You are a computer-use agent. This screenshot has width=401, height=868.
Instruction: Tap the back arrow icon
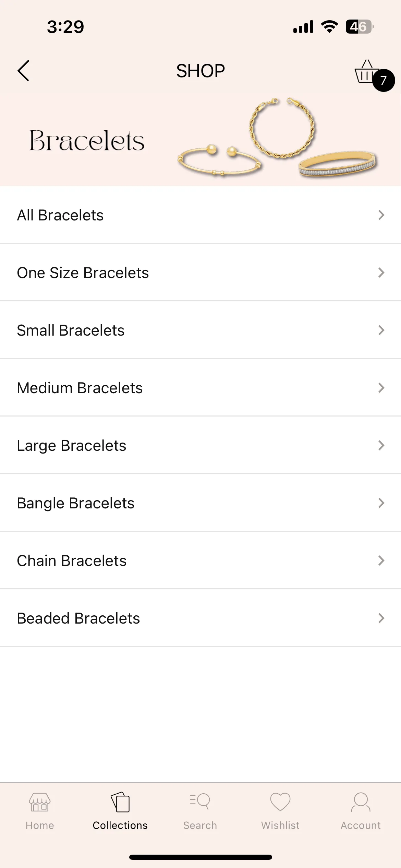[x=23, y=71]
